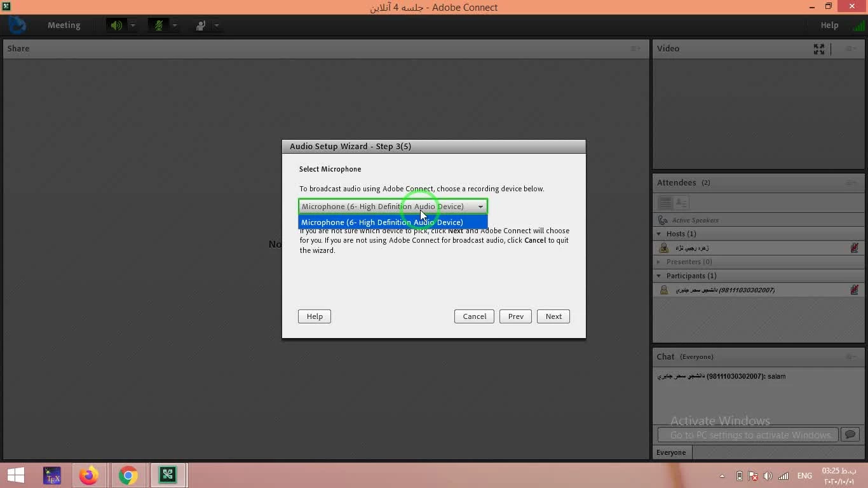This screenshot has height=488, width=868.
Task: Switch the ENG input language indicator
Action: click(804, 476)
